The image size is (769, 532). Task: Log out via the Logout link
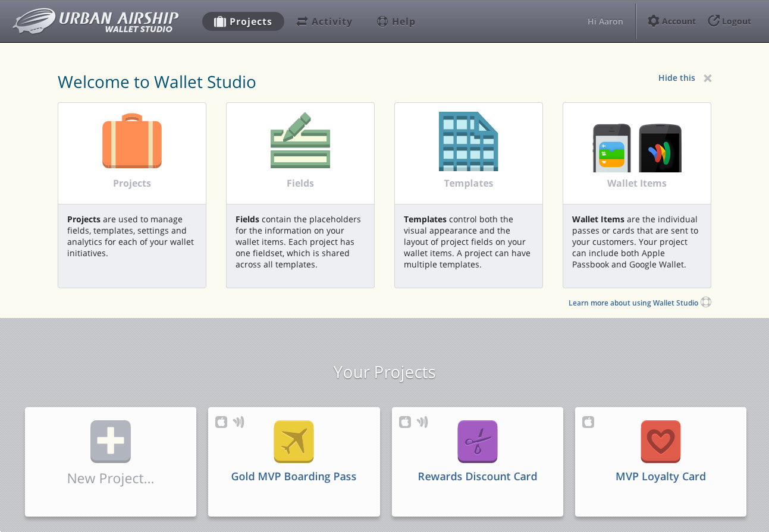pyautogui.click(x=730, y=21)
